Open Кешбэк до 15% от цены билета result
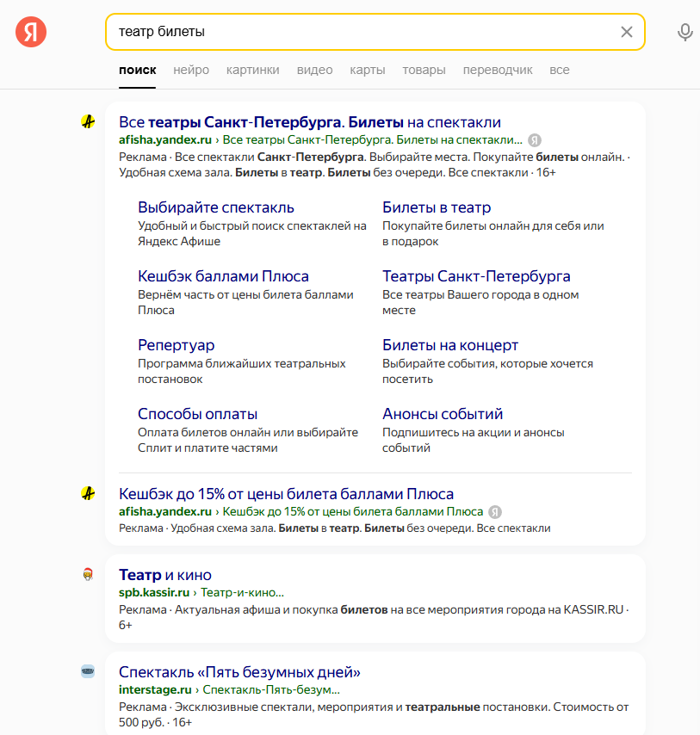The height and width of the screenshot is (735, 700). click(x=286, y=494)
